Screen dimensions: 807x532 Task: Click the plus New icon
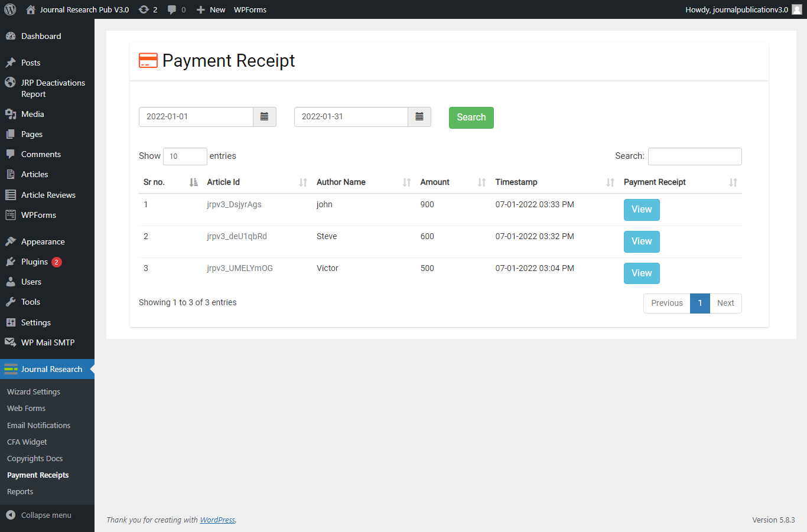tap(201, 9)
